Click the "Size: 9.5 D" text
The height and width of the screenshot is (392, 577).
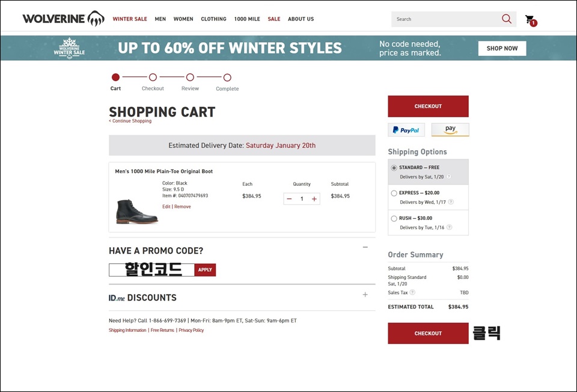tap(173, 189)
